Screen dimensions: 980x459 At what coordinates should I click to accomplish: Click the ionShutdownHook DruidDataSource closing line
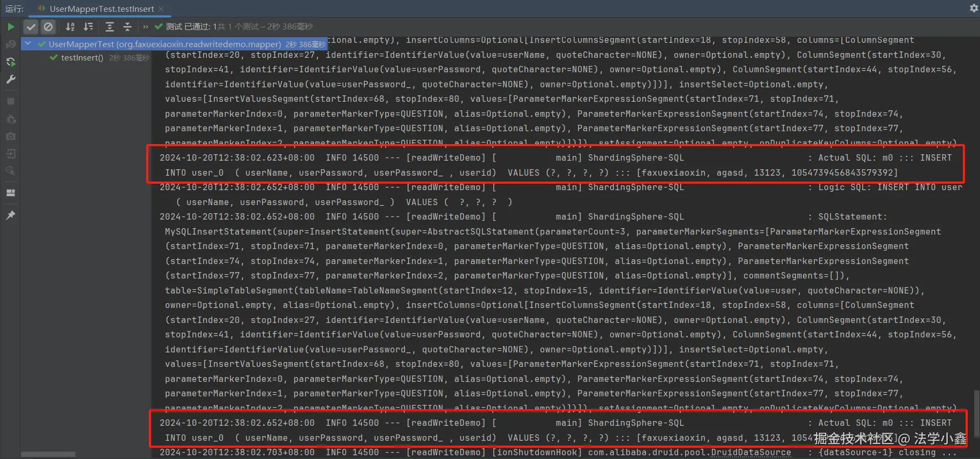click(558, 453)
